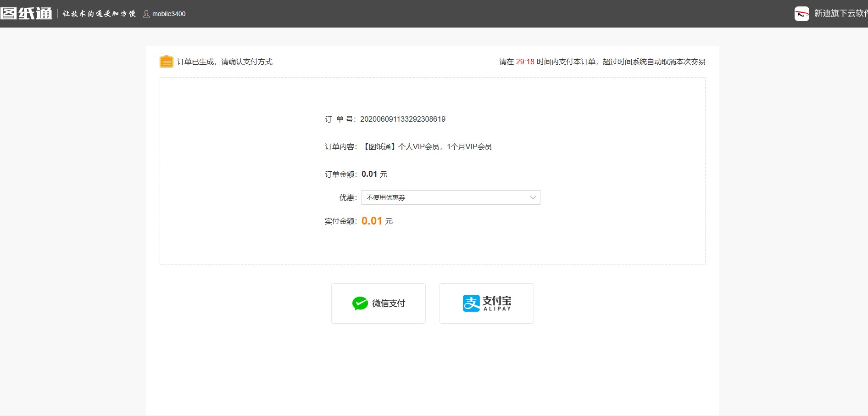Click the 图纸通 logo in header
This screenshot has width=868, height=416.
click(x=27, y=14)
